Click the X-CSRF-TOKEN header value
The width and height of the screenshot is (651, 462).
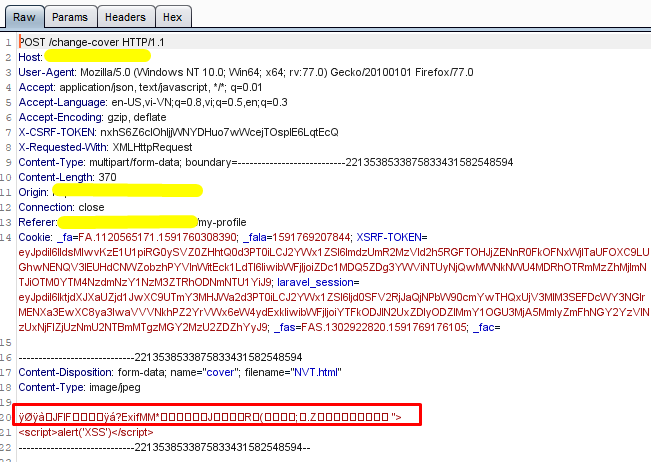pos(219,132)
